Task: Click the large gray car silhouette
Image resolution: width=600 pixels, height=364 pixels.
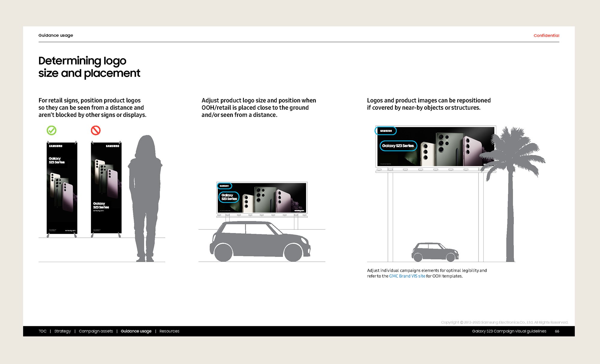Action: pos(260,241)
